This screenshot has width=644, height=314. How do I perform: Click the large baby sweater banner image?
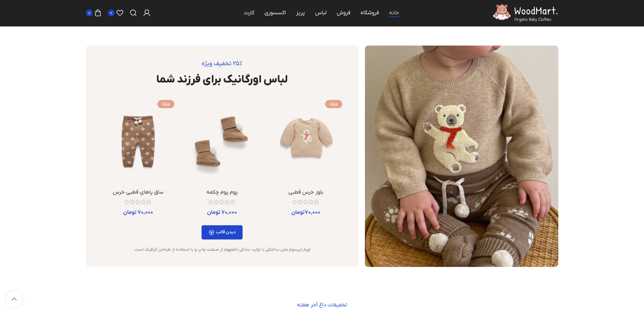(461, 156)
